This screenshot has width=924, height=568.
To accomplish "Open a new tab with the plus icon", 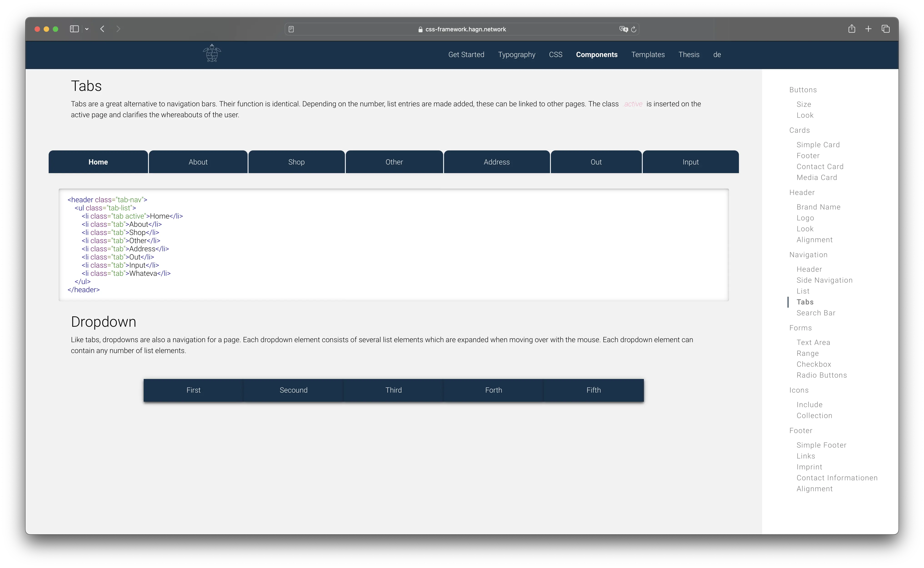I will point(868,29).
